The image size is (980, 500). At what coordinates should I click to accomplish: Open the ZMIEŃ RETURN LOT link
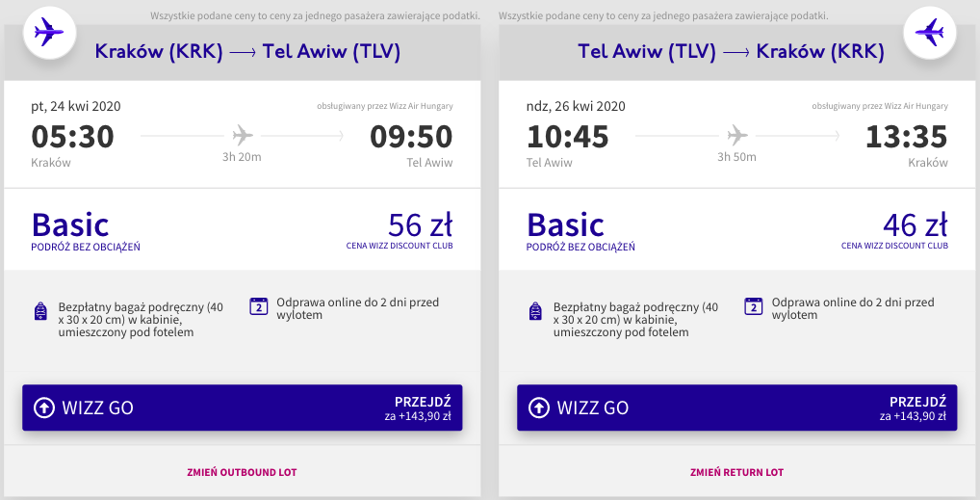[x=736, y=472]
